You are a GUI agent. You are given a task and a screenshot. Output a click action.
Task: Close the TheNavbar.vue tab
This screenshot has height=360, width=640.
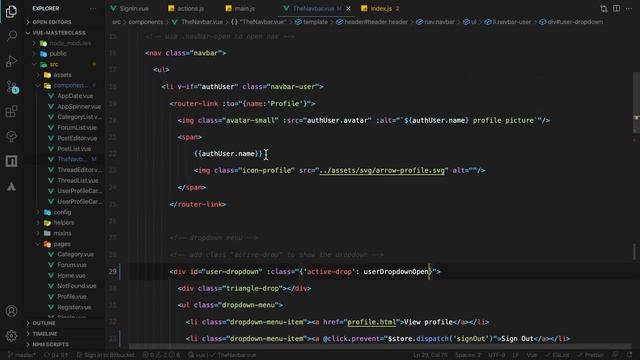coord(348,9)
